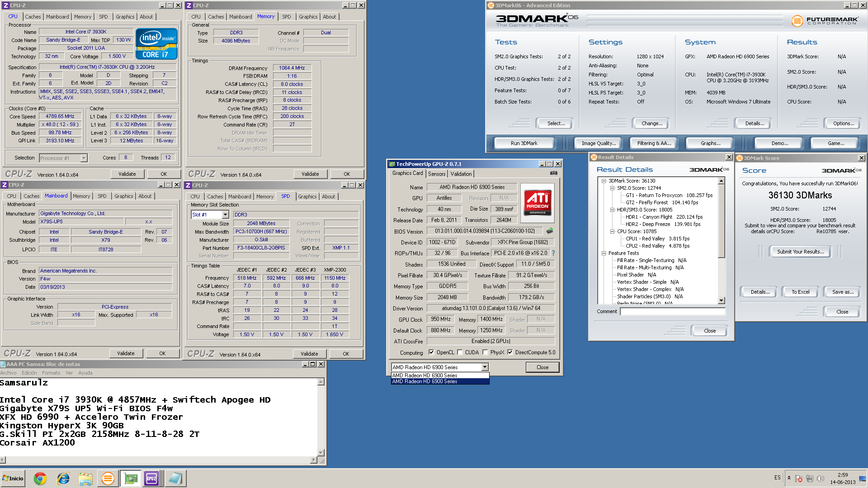868x488 pixels.
Task: Open Google Chrome from the taskbar
Action: coord(40,479)
